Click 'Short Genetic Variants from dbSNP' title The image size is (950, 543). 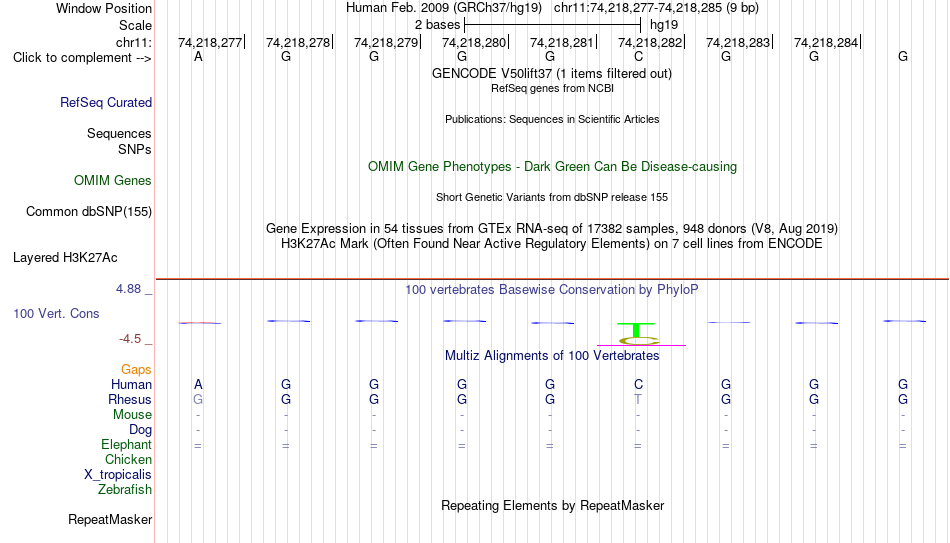tap(551, 198)
